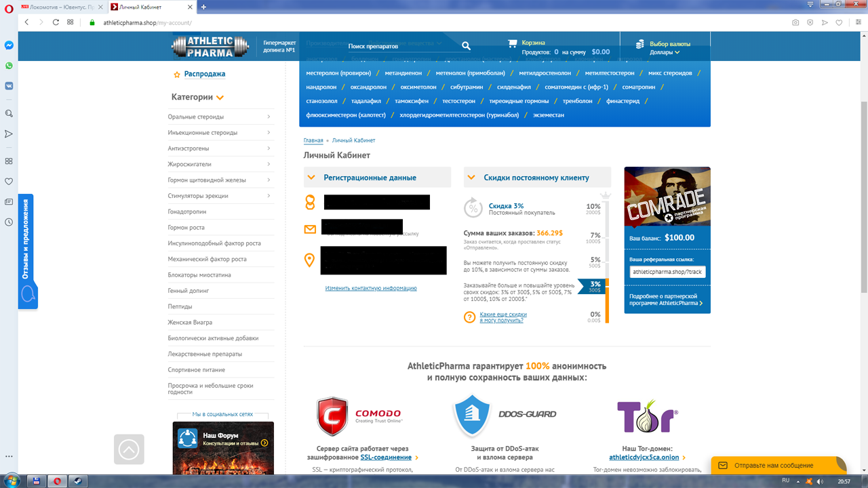Image resolution: width=868 pixels, height=488 pixels.
Task: Open WhatsApp from the Opera sidebar
Action: click(9, 66)
